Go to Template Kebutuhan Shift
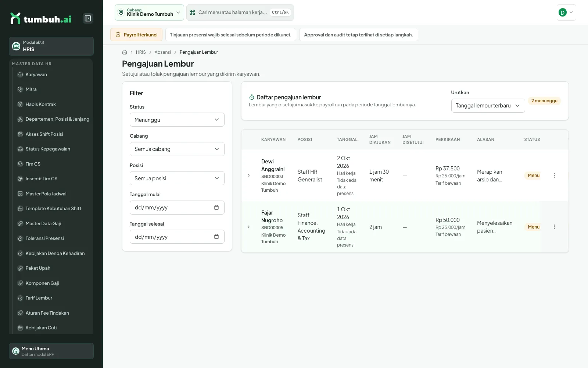This screenshot has height=368, width=588. pyautogui.click(x=53, y=209)
